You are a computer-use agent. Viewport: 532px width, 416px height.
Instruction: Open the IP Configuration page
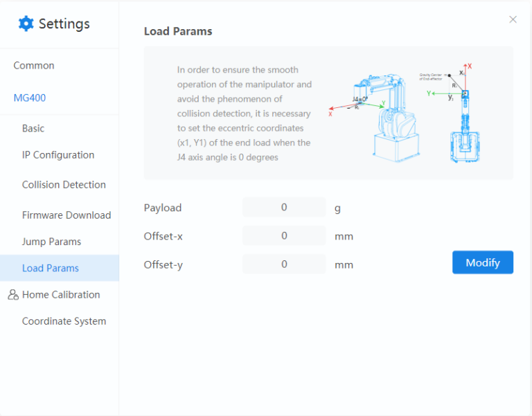pyautogui.click(x=58, y=155)
